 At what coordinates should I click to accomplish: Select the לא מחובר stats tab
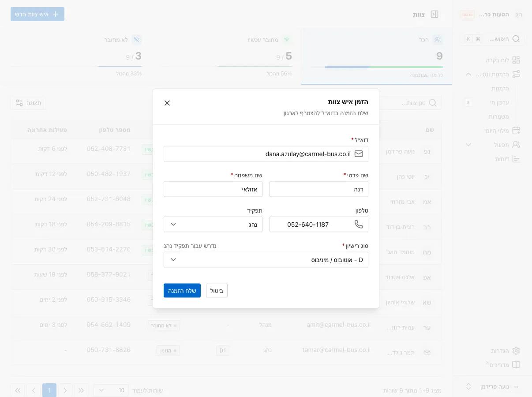point(75,56)
